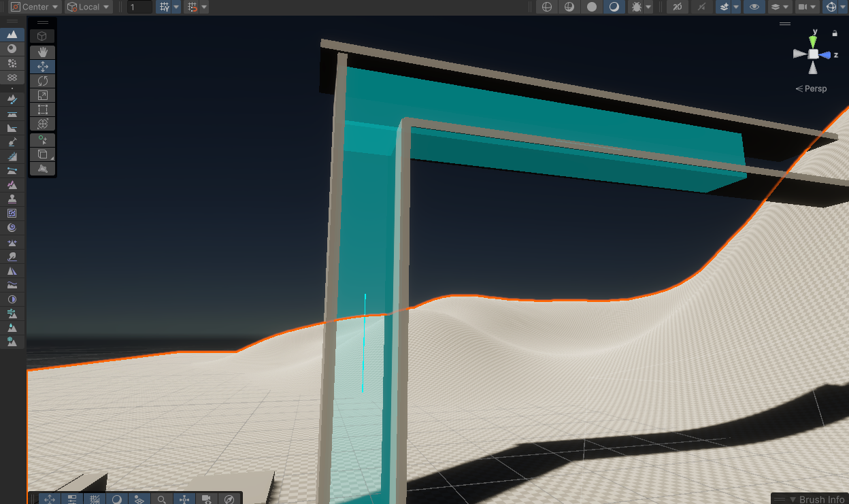Toggle scene visibility eye button

click(753, 7)
